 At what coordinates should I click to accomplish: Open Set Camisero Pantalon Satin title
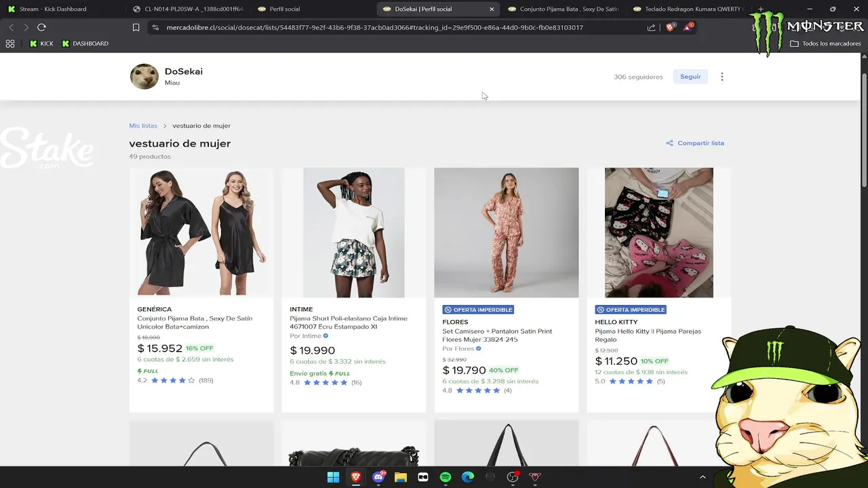click(497, 335)
